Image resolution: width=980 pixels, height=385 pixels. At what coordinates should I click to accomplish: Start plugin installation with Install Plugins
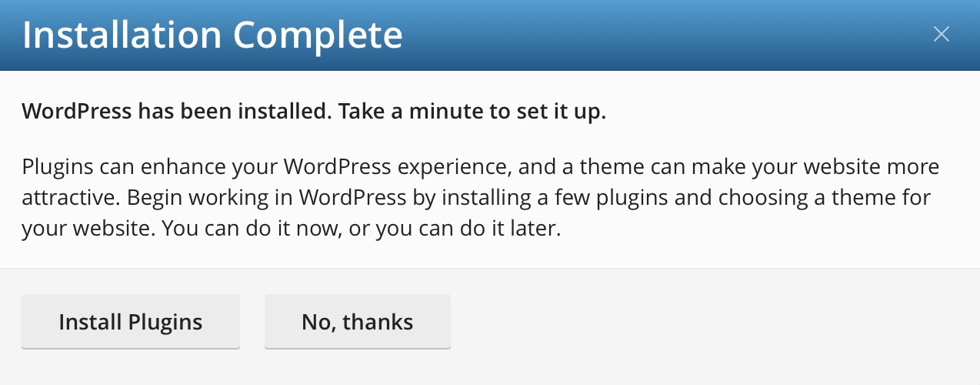(x=131, y=322)
